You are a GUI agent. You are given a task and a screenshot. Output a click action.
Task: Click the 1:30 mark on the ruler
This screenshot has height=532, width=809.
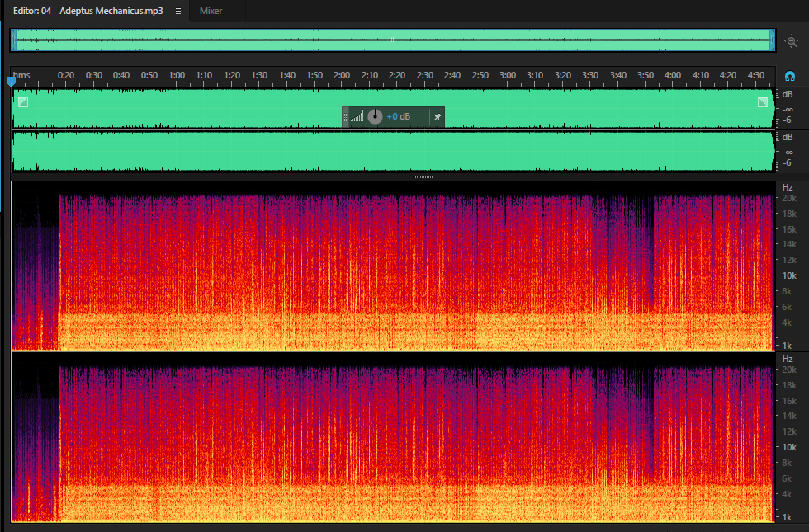[259, 75]
